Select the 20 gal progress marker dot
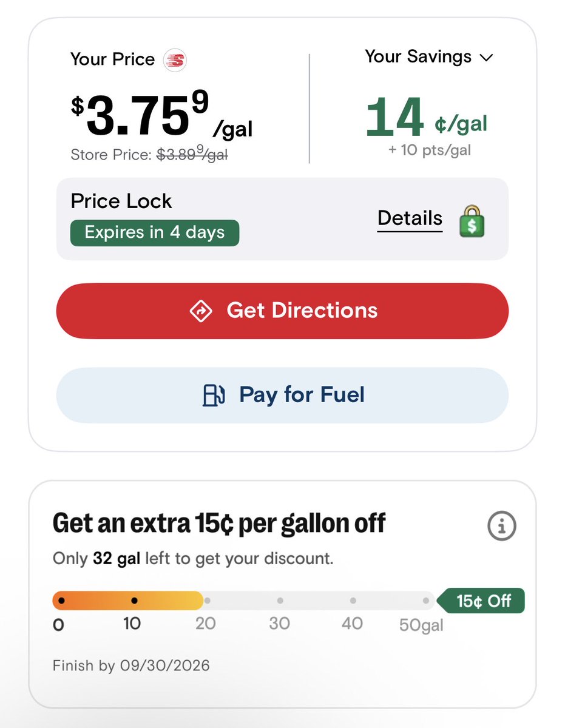 pos(207,601)
